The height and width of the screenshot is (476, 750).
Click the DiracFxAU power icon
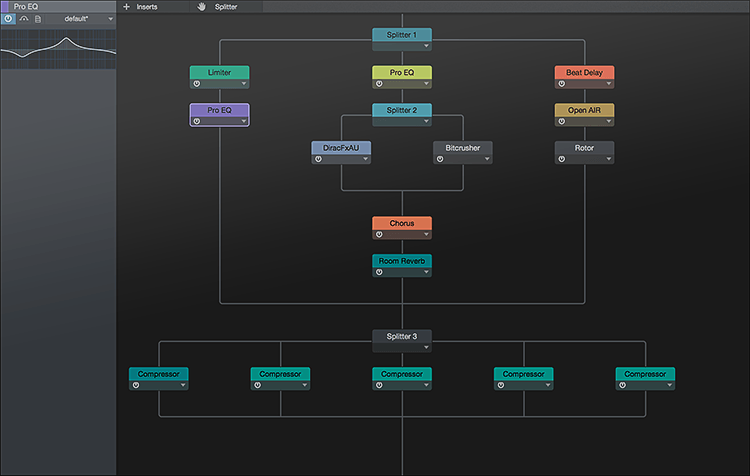point(318,159)
